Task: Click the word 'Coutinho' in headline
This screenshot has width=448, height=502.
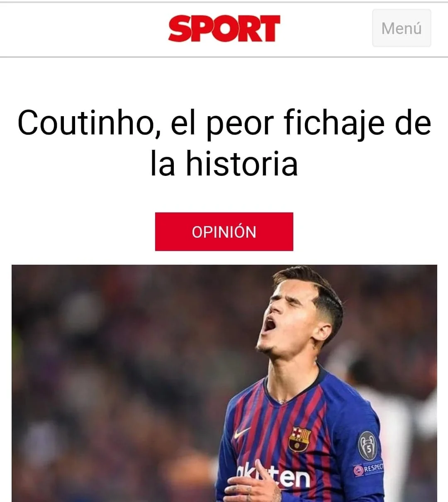Action: pos(86,123)
